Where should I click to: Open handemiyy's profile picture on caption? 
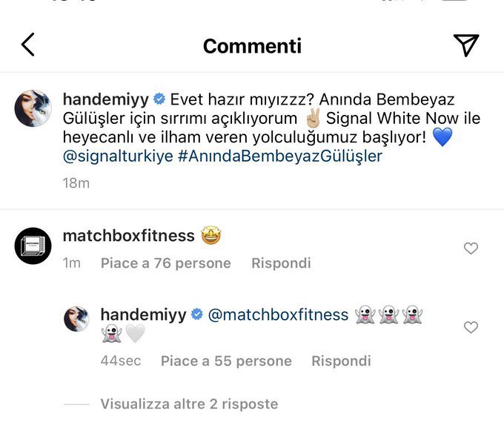click(x=33, y=109)
